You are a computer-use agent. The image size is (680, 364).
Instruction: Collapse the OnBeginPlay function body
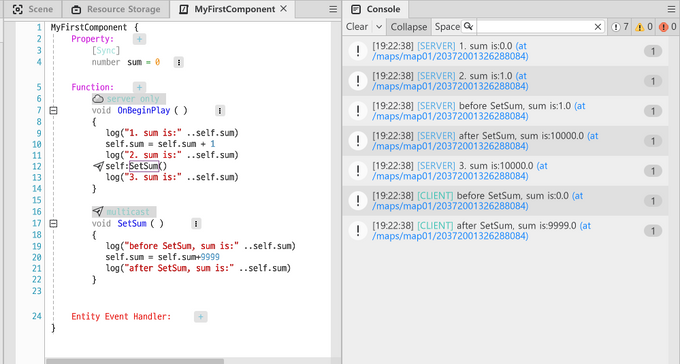point(53,111)
